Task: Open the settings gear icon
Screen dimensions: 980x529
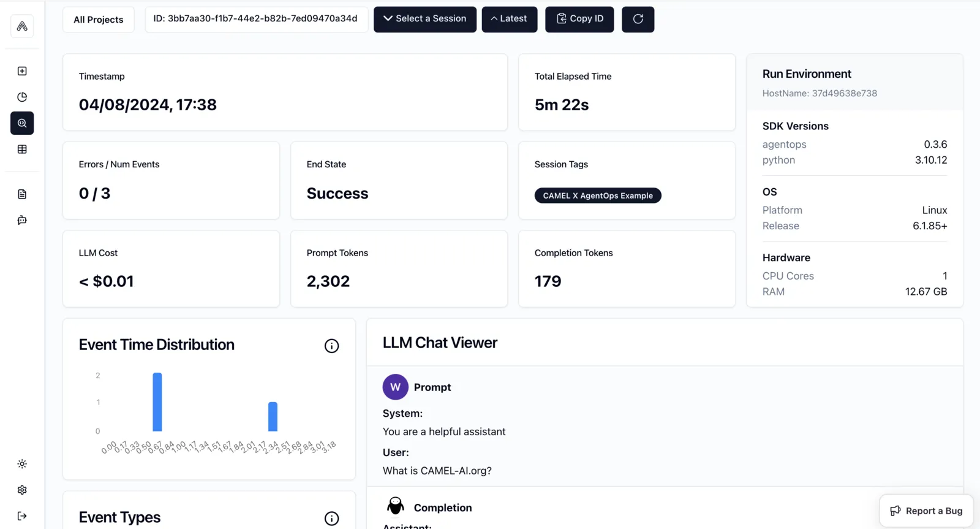Action: click(22, 490)
